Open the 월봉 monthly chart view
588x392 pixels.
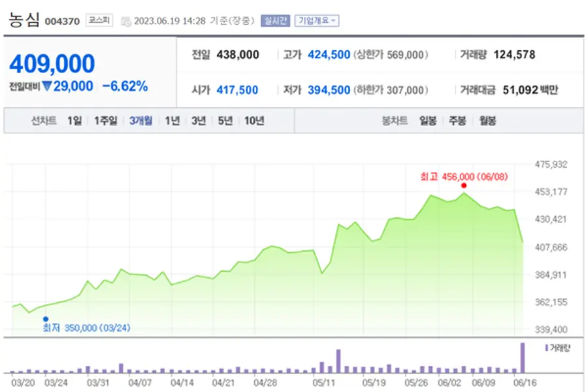[x=487, y=121]
